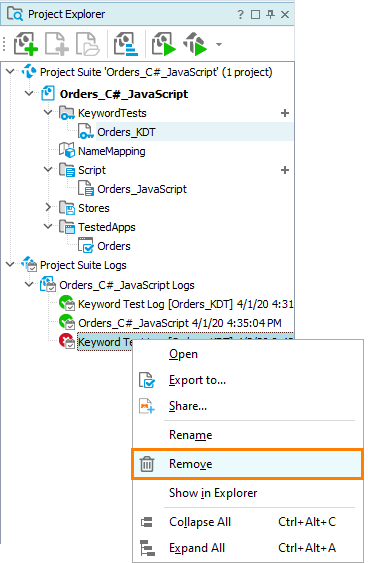Select the NameMapping item

112,151
